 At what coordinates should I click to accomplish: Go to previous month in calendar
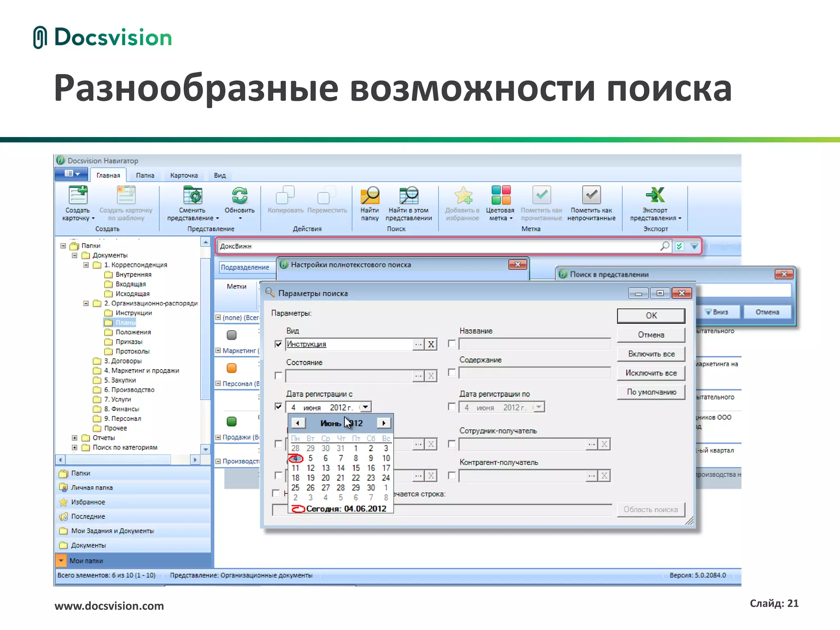tap(298, 423)
